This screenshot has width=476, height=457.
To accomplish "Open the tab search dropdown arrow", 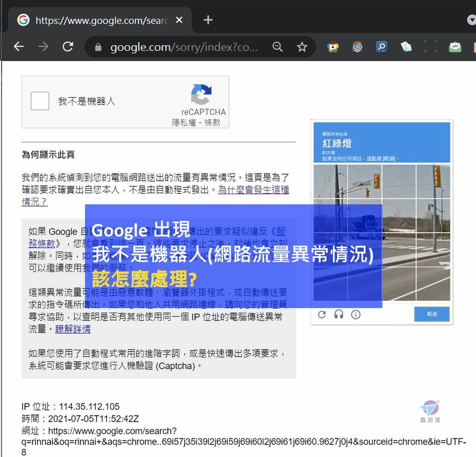I will pos(471,20).
